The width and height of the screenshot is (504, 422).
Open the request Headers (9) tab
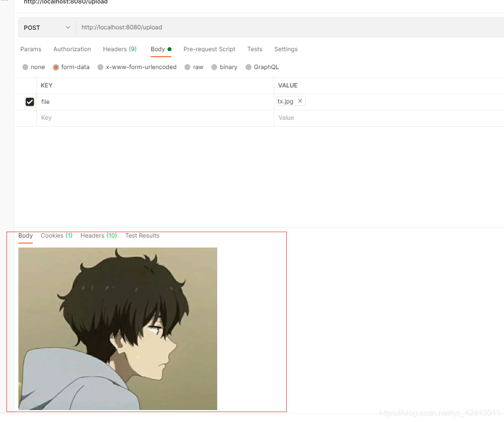point(120,49)
